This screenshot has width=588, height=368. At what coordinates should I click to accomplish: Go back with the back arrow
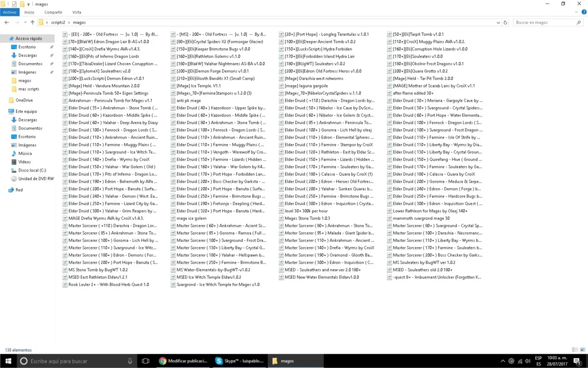7,22
